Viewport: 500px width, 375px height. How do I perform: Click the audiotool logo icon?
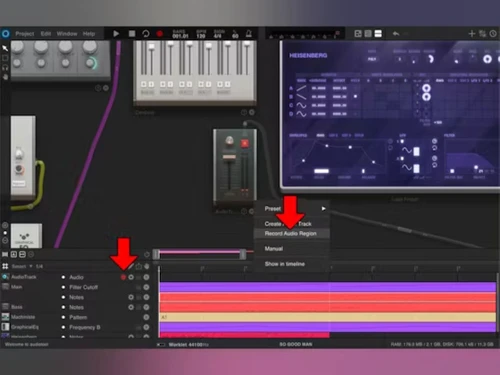tap(6, 34)
